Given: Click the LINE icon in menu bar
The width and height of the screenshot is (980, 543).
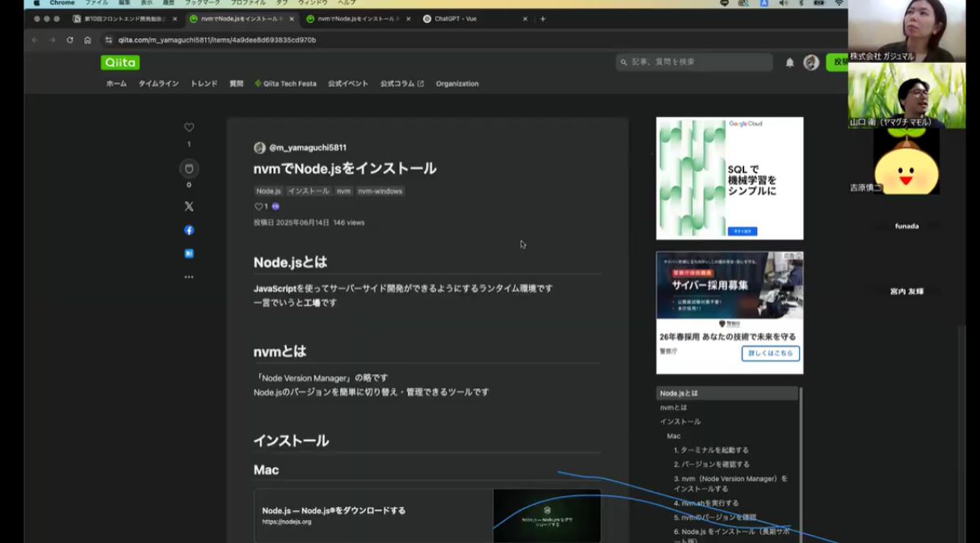Looking at the screenshot, I should (x=724, y=3).
